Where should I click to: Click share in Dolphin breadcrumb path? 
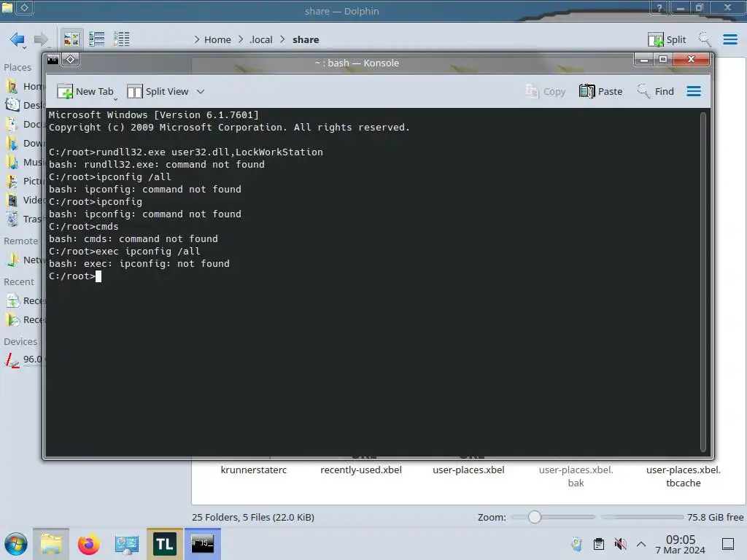point(306,39)
